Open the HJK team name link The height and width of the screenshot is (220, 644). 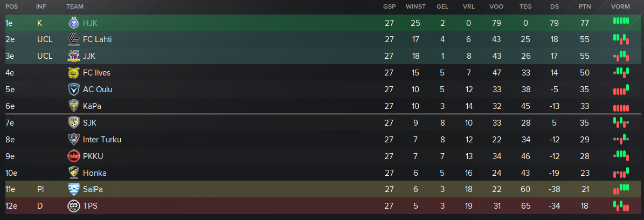point(90,23)
